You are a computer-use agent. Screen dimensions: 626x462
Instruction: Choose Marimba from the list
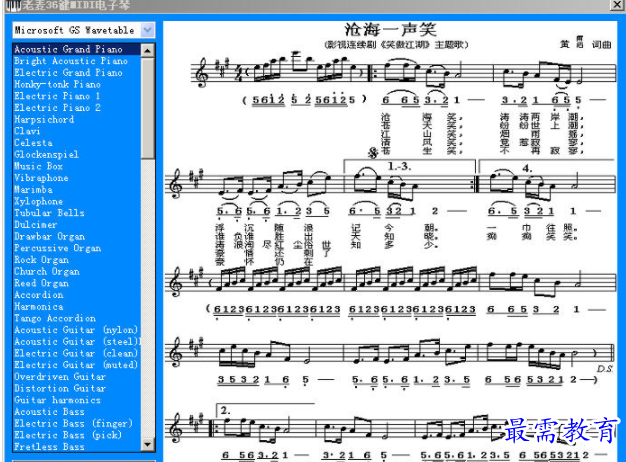77,189
